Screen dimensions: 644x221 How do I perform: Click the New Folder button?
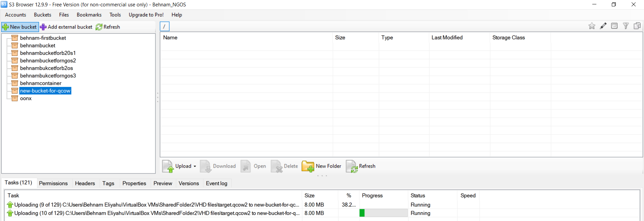click(321, 166)
